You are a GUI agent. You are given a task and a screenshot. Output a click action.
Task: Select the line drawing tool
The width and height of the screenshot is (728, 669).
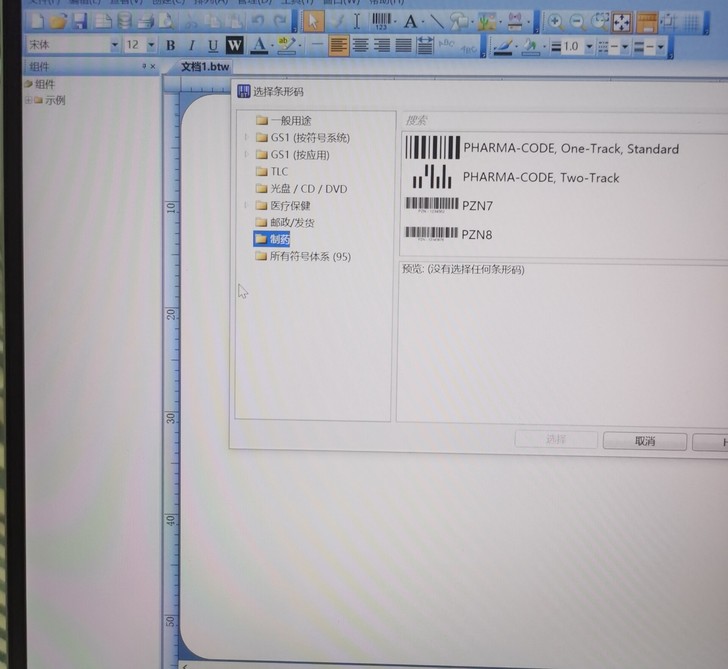[x=437, y=21]
